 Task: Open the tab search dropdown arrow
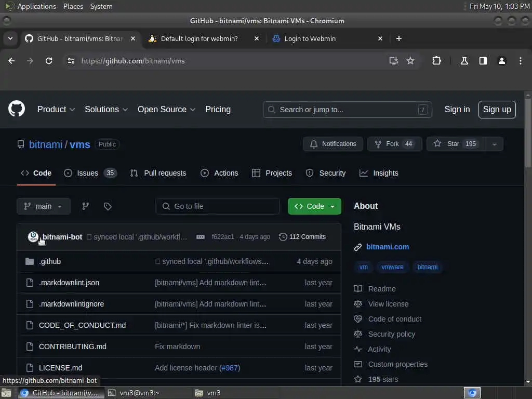tap(10, 38)
